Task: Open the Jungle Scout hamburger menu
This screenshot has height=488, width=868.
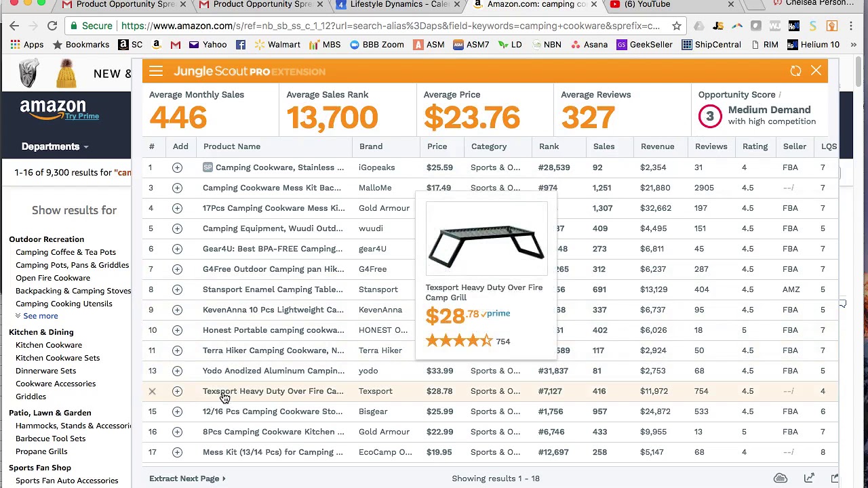Action: click(x=156, y=71)
